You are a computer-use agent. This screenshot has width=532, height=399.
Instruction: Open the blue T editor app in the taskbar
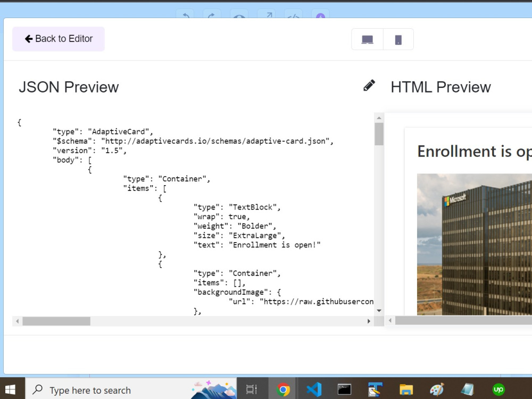click(x=375, y=389)
